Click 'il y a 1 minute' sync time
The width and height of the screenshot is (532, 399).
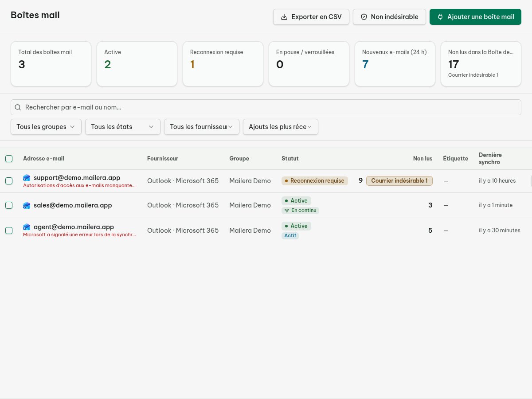click(496, 205)
